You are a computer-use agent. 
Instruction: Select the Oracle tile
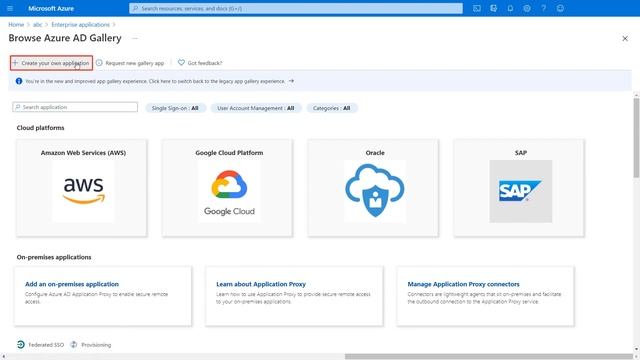click(373, 188)
